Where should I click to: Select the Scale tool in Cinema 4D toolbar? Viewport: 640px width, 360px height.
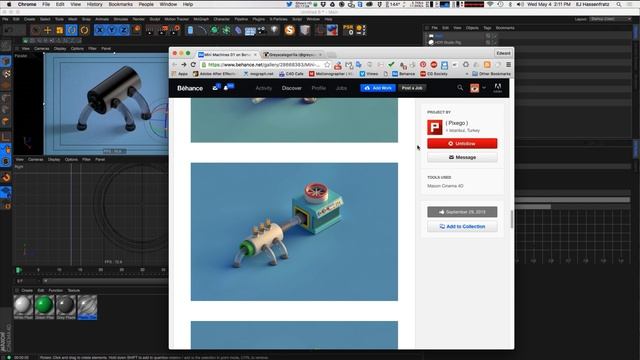point(60,30)
